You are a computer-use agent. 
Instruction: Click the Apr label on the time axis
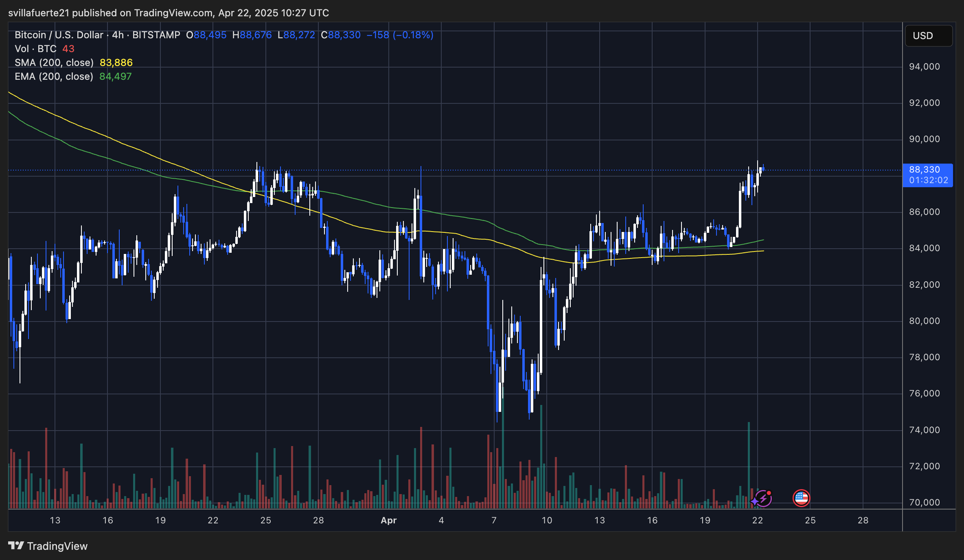tap(388, 520)
